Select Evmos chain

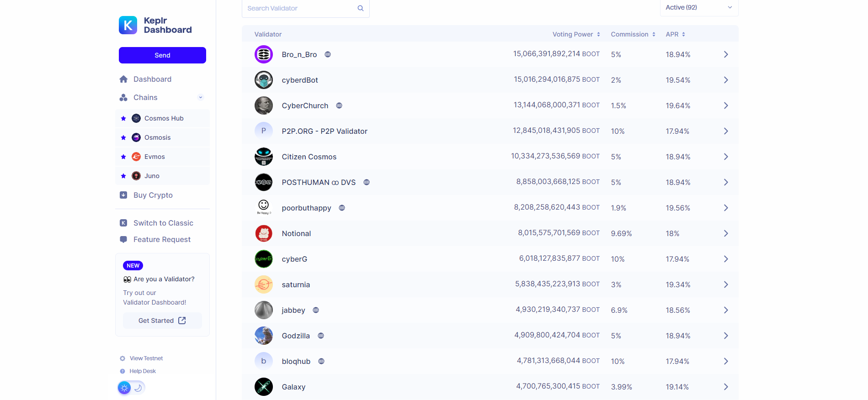click(x=162, y=157)
